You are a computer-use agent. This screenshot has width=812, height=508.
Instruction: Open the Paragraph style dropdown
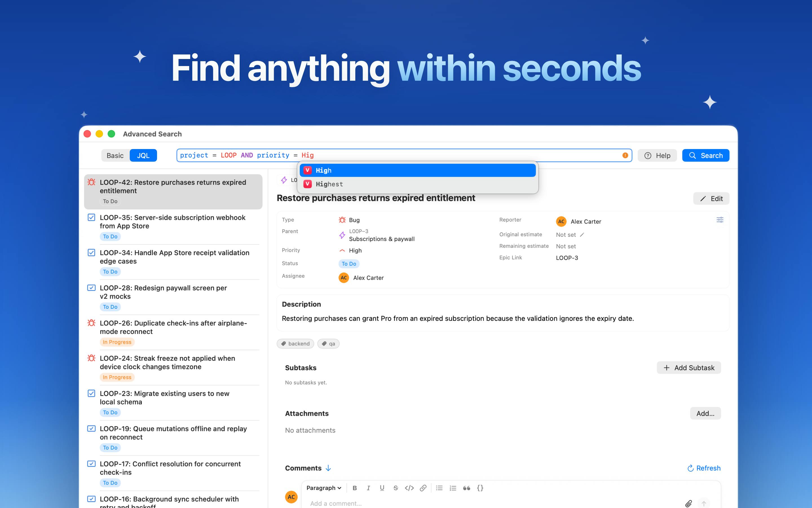click(x=323, y=488)
